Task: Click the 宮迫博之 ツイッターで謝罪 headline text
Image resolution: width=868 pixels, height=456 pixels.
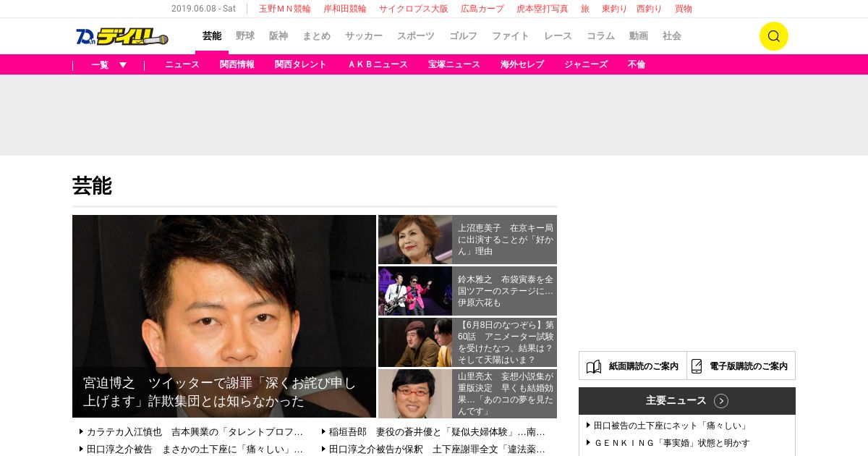Action: pos(220,392)
